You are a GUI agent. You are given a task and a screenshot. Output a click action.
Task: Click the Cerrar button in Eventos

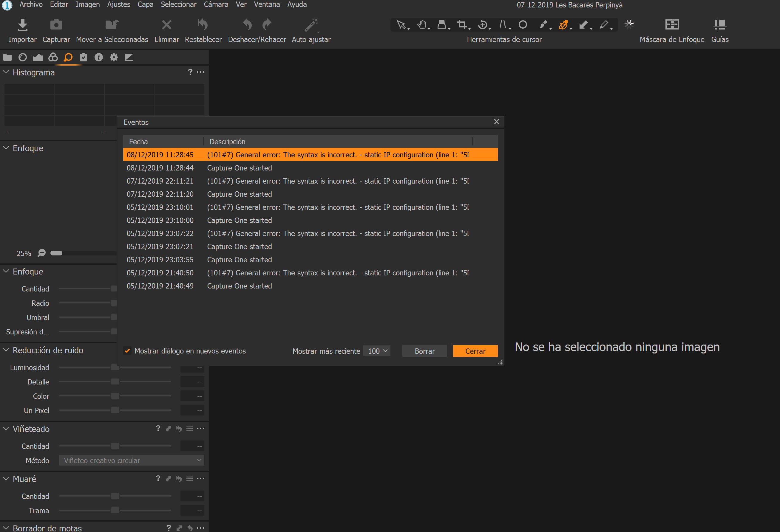[475, 351]
